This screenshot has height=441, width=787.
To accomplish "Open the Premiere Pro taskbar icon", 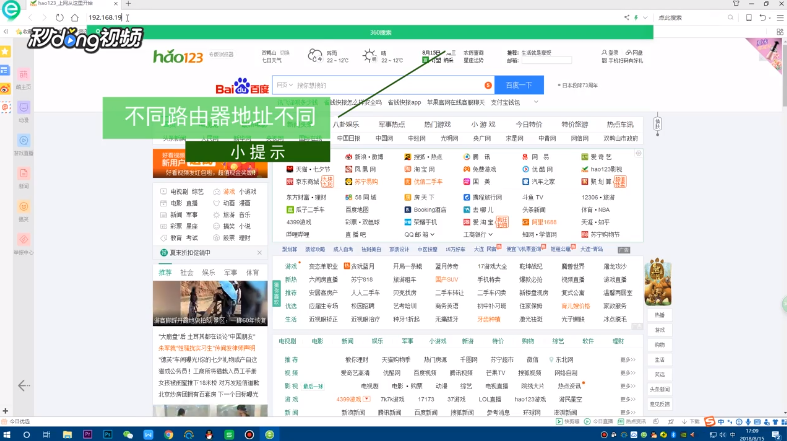I will (87, 434).
